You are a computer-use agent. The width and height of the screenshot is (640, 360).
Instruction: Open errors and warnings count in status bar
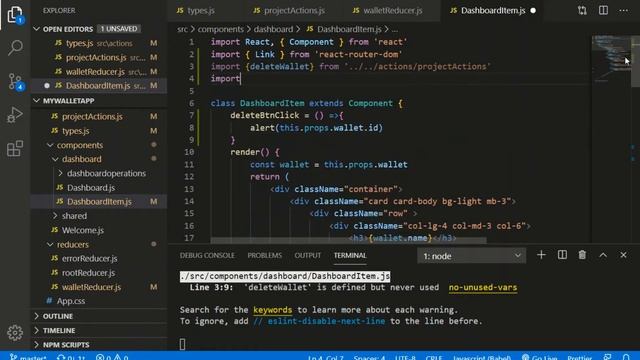click(112, 357)
